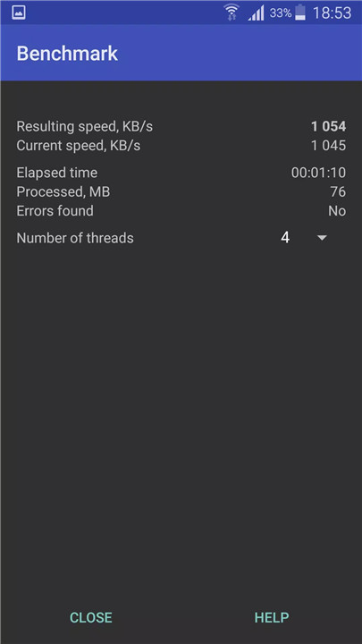This screenshot has height=644, width=362.
Task: Tap the Number of threads label
Action: tap(75, 238)
